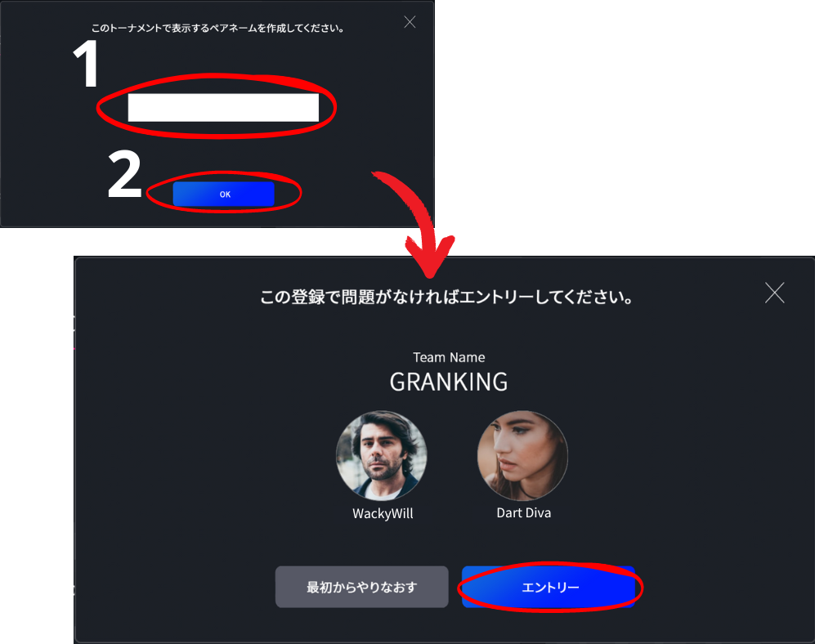815x644 pixels.
Task: Click 最初からやりなおす button
Action: click(x=362, y=587)
